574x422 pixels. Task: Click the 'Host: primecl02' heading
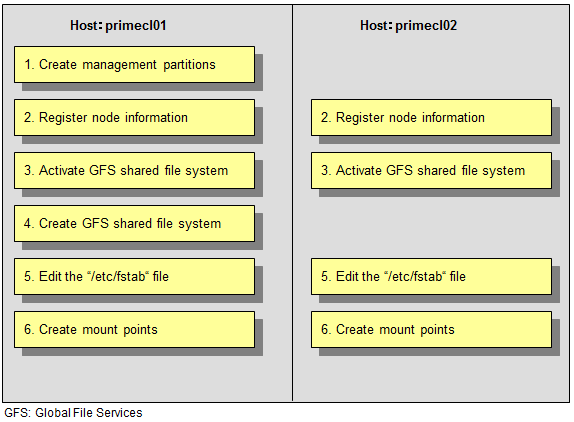coord(409,26)
